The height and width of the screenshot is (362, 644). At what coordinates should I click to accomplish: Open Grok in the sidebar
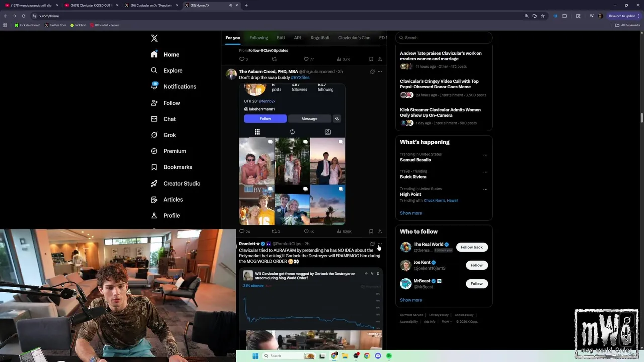[x=163, y=135]
